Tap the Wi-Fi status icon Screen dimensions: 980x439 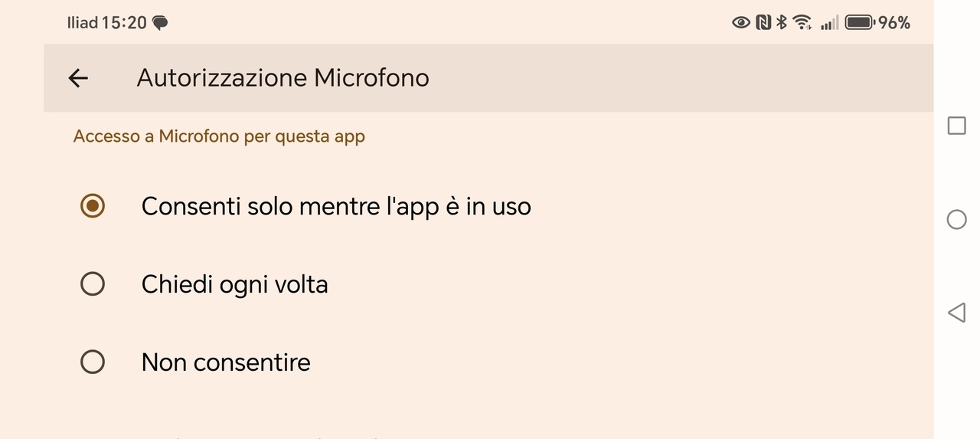click(802, 22)
